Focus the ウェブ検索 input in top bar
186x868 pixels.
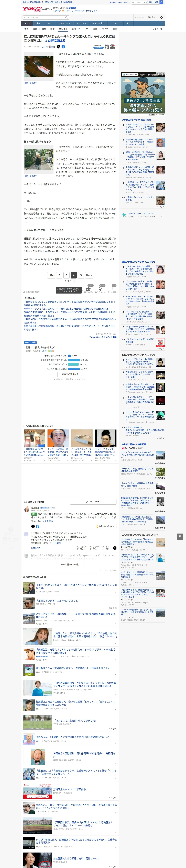coord(137,2)
